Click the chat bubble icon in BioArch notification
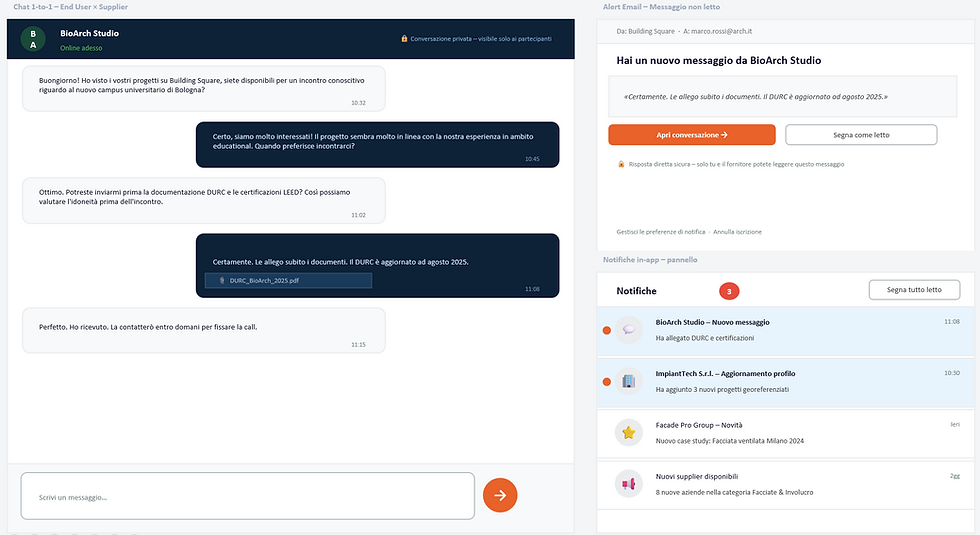The height and width of the screenshot is (535, 980). [629, 330]
